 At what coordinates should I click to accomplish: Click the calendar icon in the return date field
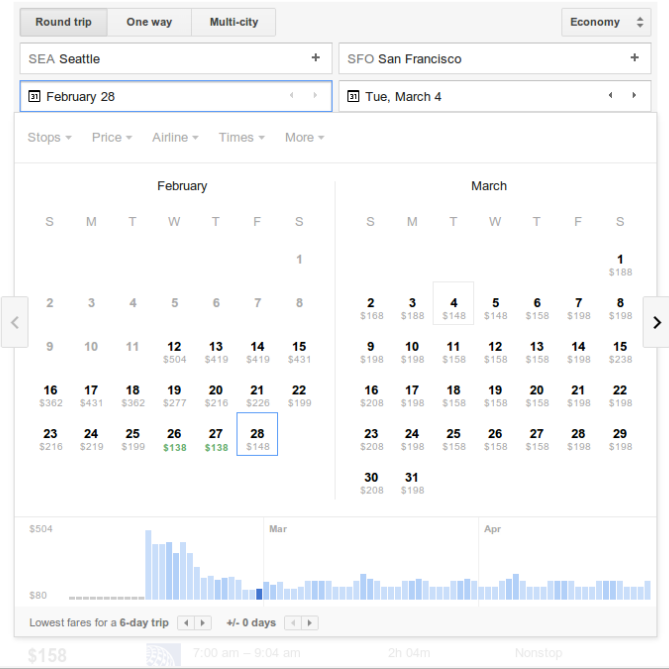tap(353, 96)
